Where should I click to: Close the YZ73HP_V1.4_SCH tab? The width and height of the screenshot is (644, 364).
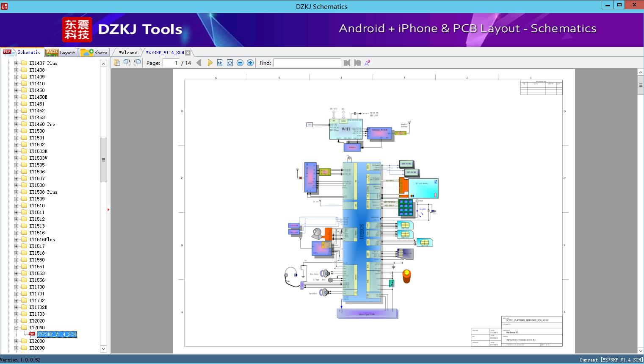coord(188,53)
